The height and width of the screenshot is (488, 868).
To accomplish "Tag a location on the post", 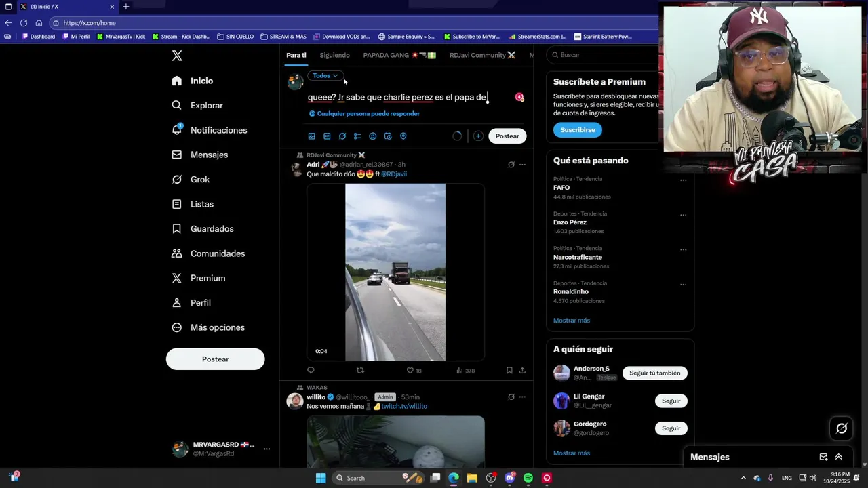I will click(403, 136).
